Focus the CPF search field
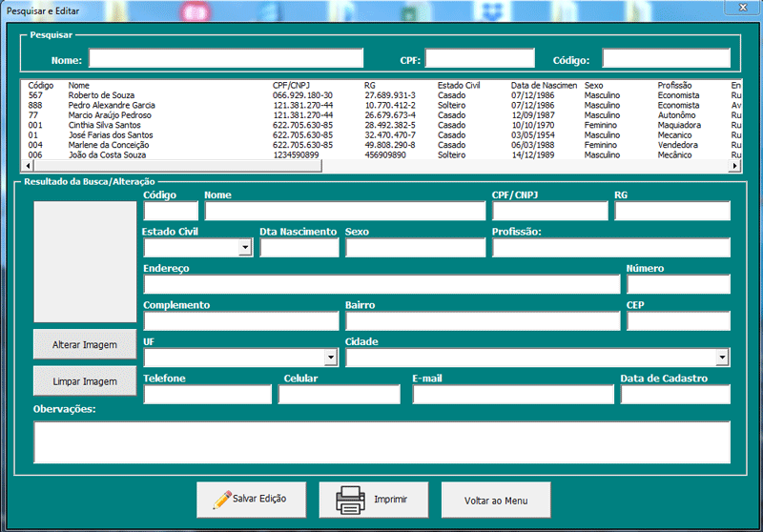763x532 pixels. (x=480, y=58)
